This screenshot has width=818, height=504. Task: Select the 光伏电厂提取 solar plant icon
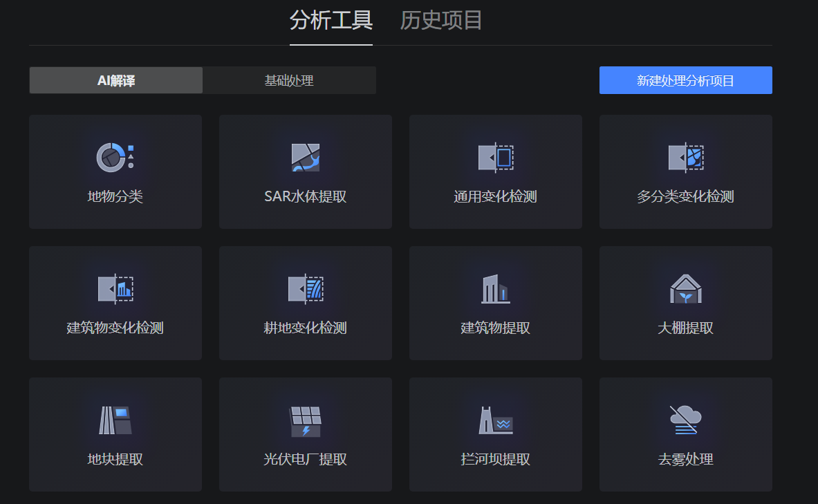(x=305, y=420)
